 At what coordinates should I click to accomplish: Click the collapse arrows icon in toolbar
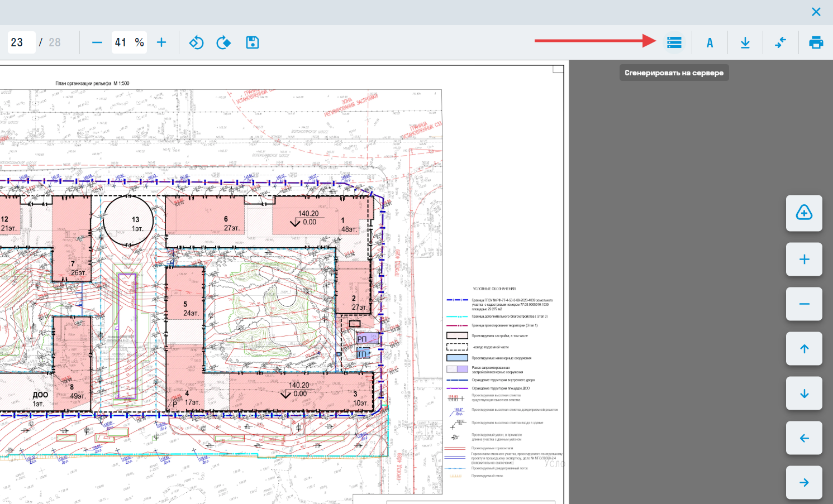780,42
